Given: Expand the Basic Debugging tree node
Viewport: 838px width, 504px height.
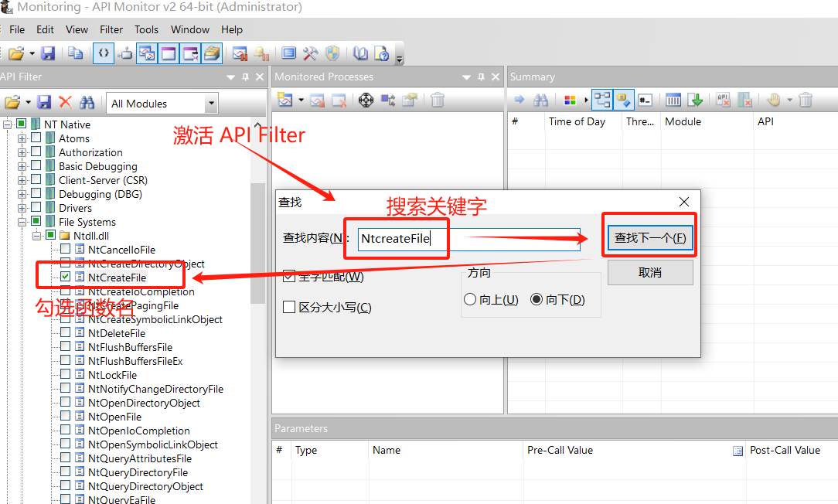Looking at the screenshot, I should [x=22, y=166].
